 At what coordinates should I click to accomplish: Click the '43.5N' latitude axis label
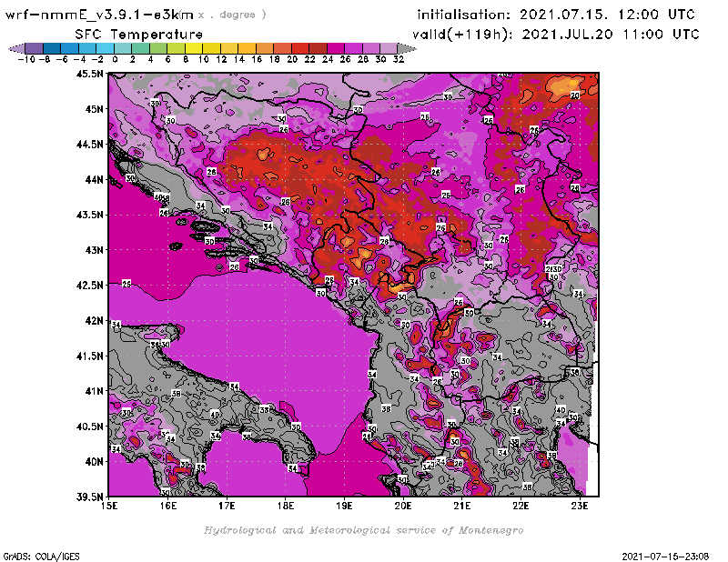click(x=90, y=215)
